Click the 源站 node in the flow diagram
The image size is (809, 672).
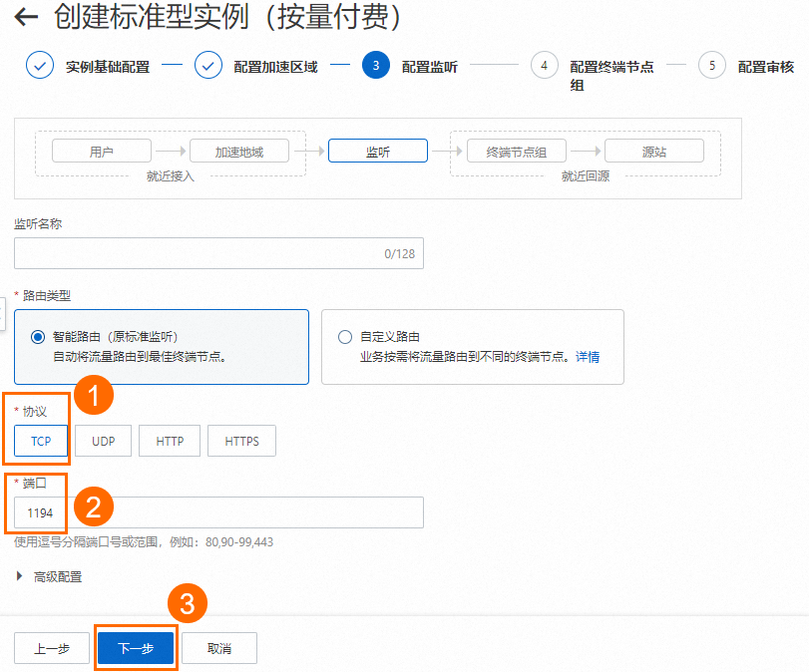point(655,151)
